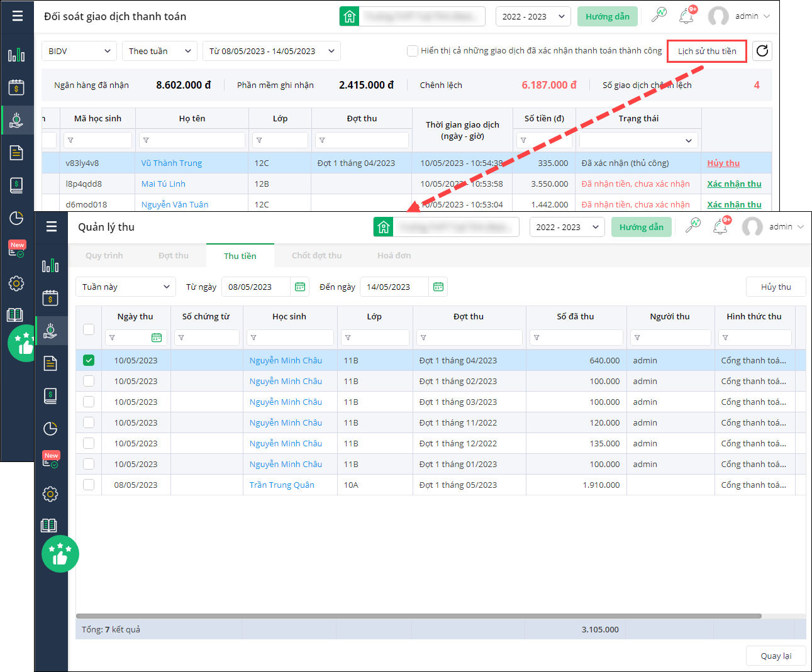This screenshot has height=672, width=812.
Task: Open Theo tuần period dropdown
Action: pos(160,51)
